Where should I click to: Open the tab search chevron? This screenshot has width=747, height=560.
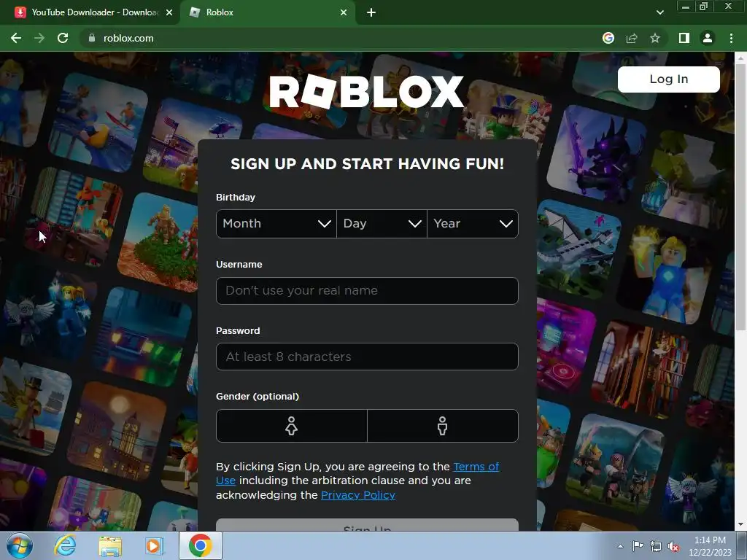pos(659,12)
